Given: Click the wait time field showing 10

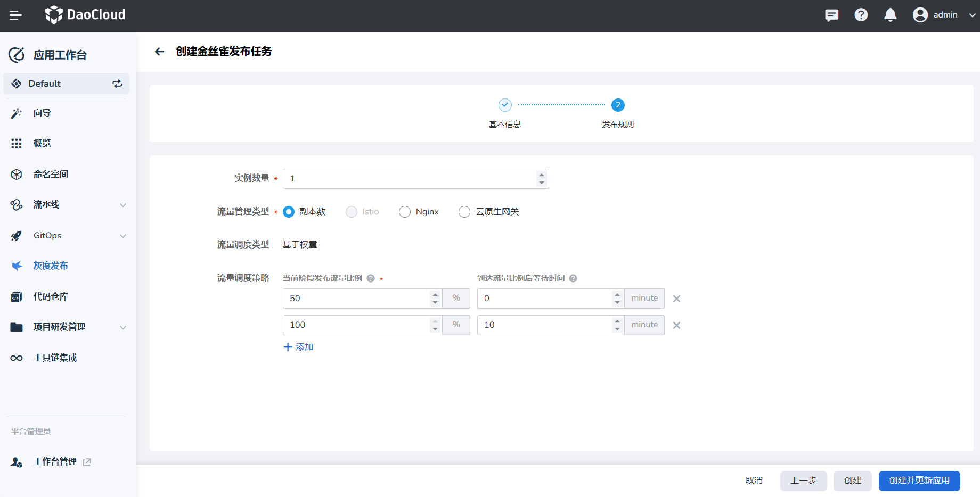Looking at the screenshot, I should 543,325.
